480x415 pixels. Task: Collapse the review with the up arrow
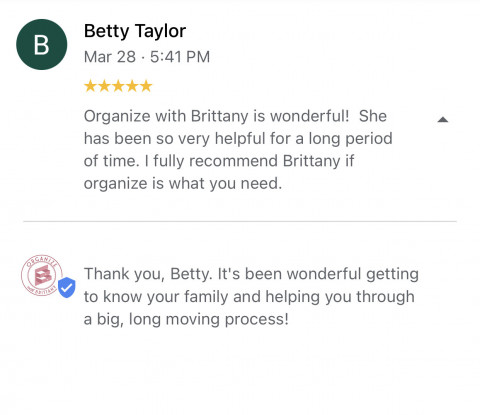click(443, 119)
